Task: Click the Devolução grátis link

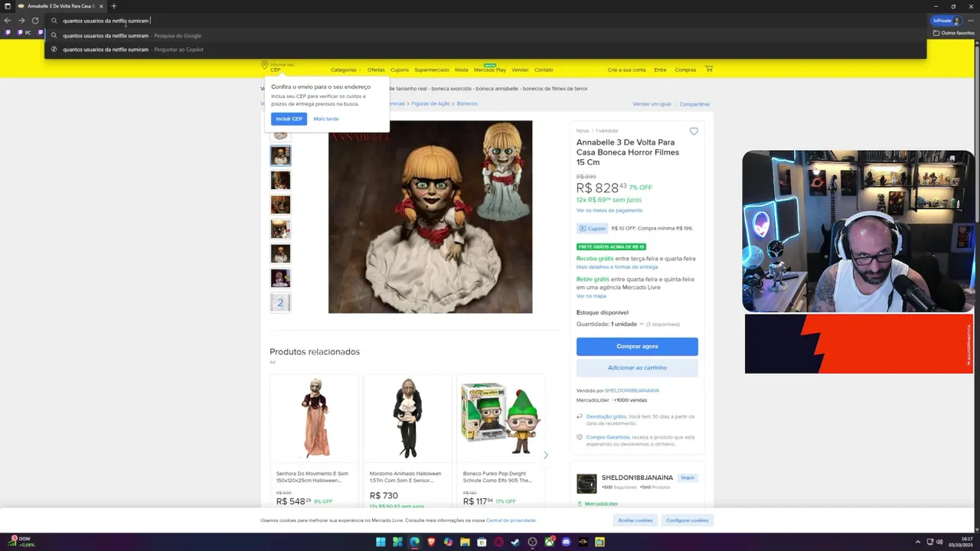Action: point(606,417)
